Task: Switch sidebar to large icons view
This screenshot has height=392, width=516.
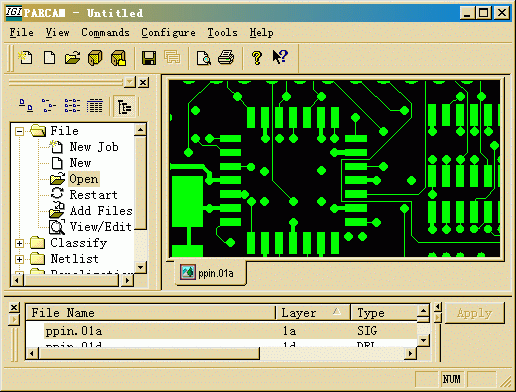Action: (x=26, y=106)
